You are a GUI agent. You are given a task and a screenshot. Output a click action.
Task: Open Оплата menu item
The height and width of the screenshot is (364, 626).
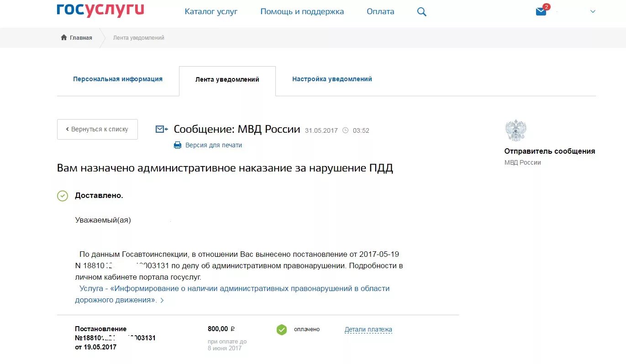coord(380,11)
